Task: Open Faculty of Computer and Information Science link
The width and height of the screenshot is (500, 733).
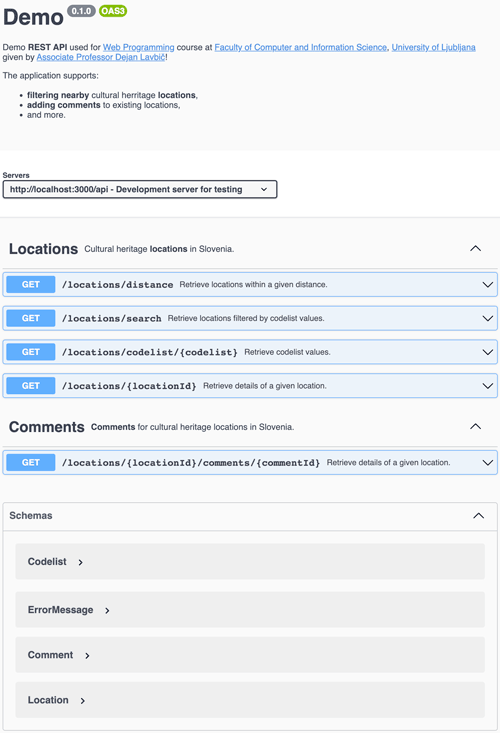Action: (x=300, y=47)
